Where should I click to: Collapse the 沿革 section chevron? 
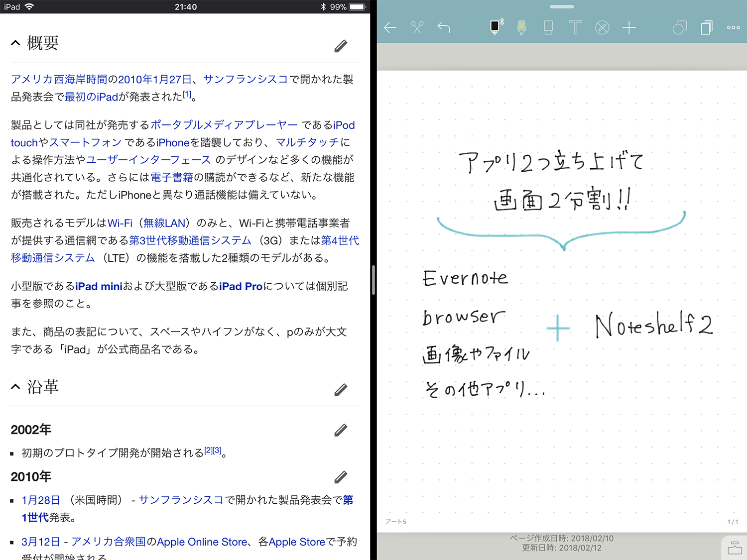coord(15,387)
